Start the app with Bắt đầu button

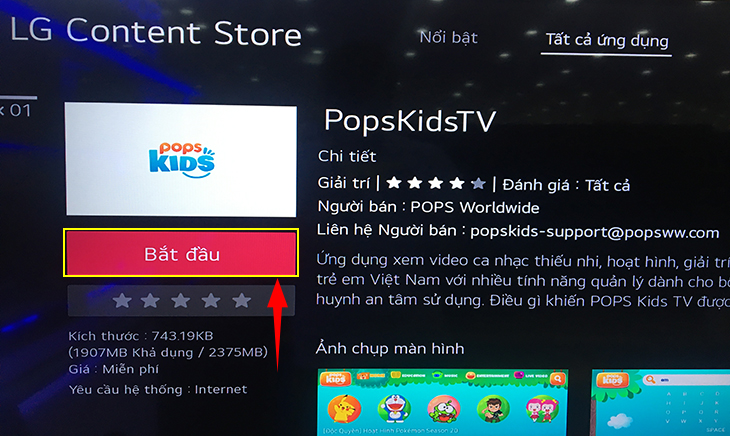click(x=181, y=253)
